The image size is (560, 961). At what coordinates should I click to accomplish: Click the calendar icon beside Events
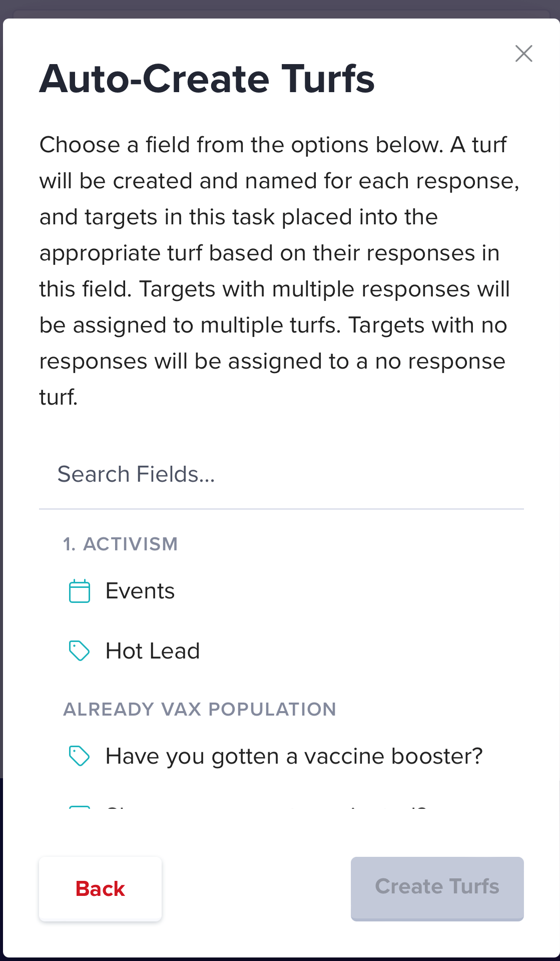(79, 591)
